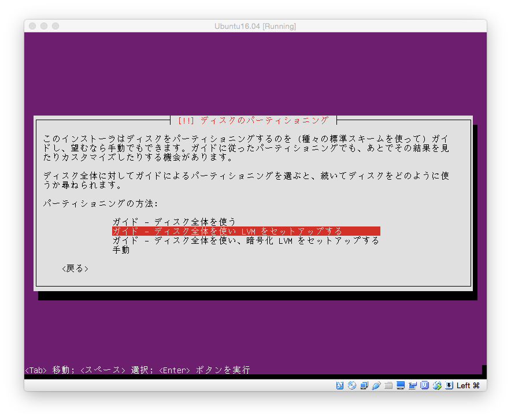Open the hard disk activity status icon

coord(340,385)
